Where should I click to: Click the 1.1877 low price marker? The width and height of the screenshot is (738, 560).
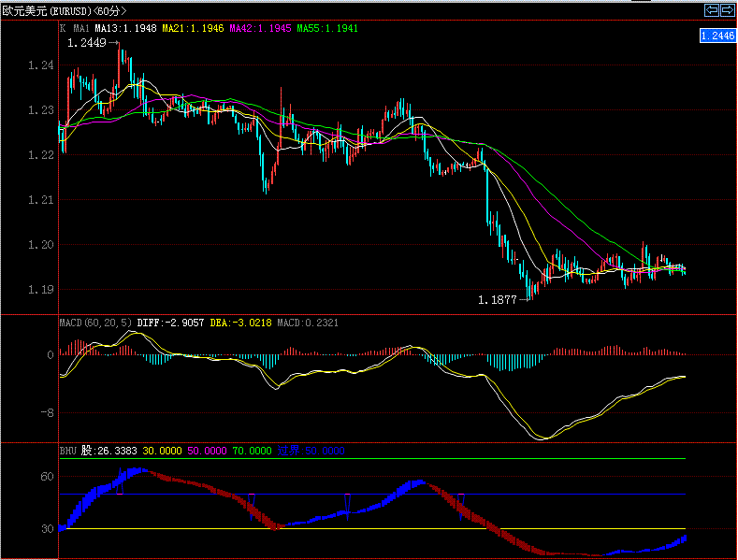coord(497,300)
